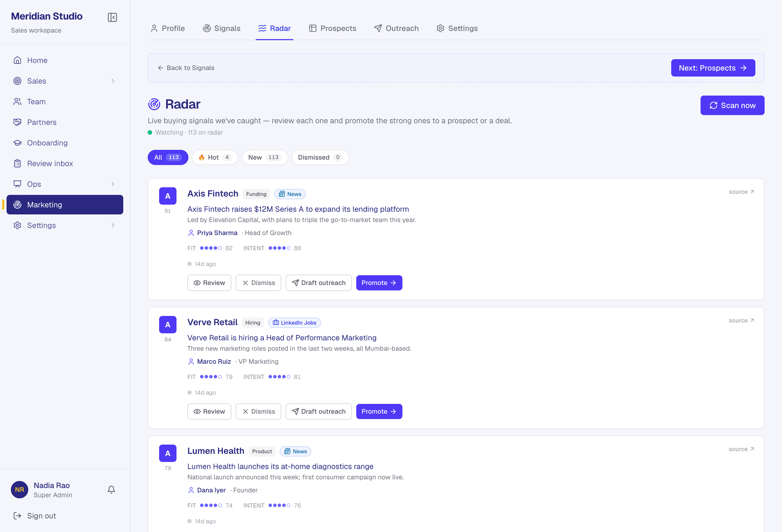Review the Axis Fintech signal
Screen dimensions: 782x532
pos(209,283)
